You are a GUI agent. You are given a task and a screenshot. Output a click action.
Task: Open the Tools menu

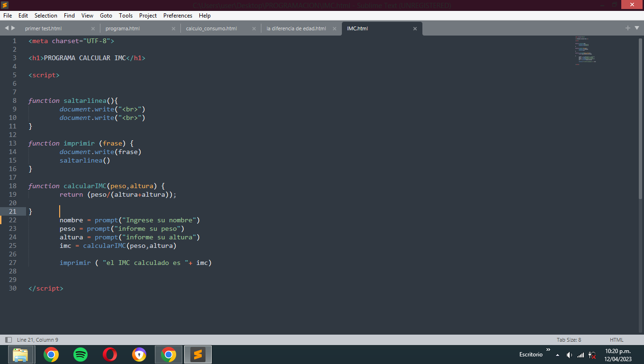pos(125,16)
